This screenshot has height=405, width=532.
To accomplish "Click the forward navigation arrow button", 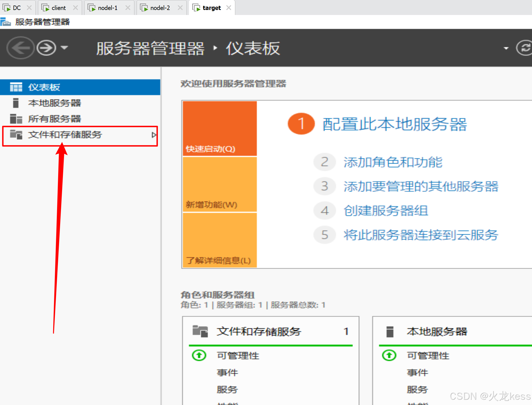I will click(x=46, y=48).
